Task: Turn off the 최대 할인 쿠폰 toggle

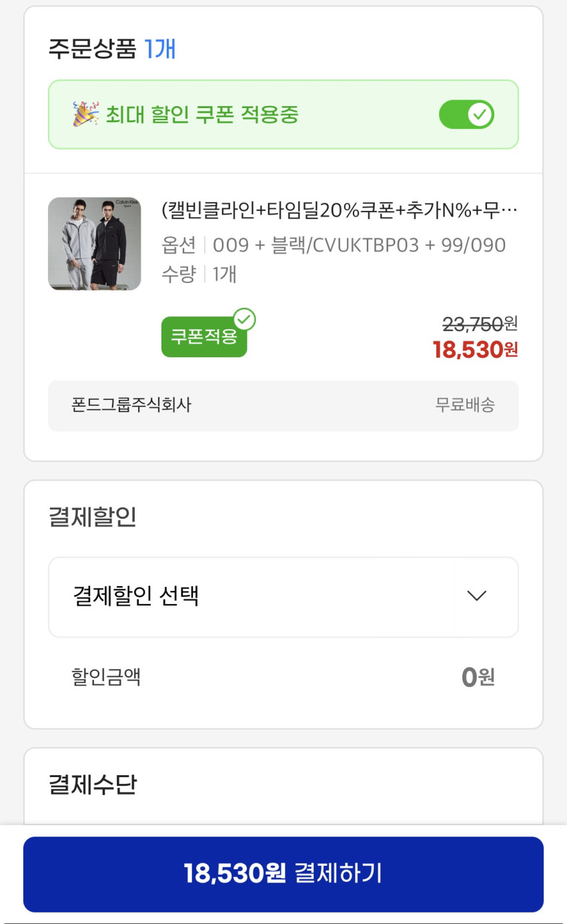Action: [466, 115]
